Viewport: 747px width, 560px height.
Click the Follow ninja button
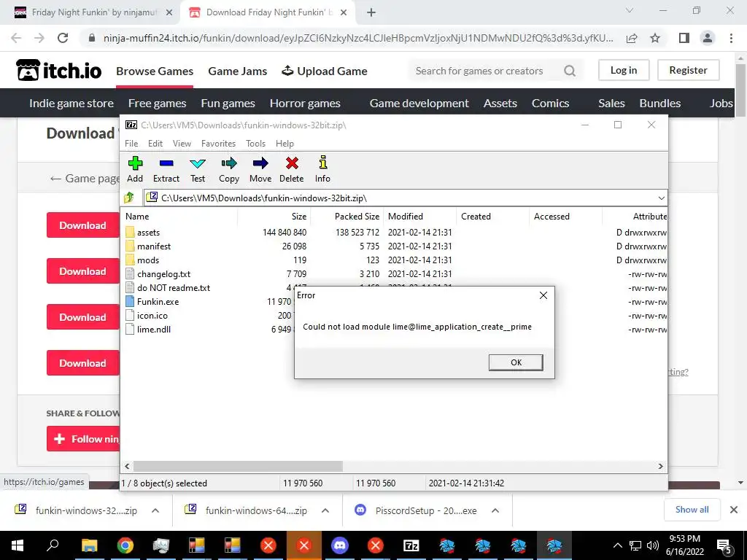pyautogui.click(x=83, y=438)
